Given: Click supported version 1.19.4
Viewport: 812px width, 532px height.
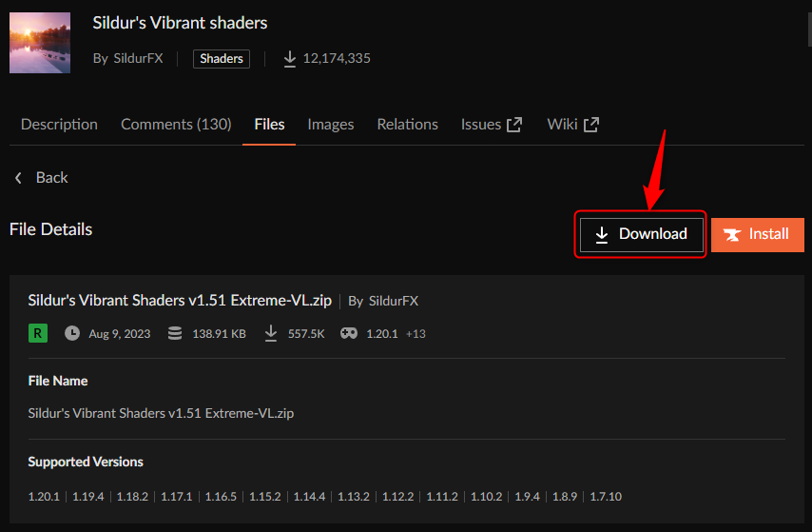Looking at the screenshot, I should pos(88,497).
